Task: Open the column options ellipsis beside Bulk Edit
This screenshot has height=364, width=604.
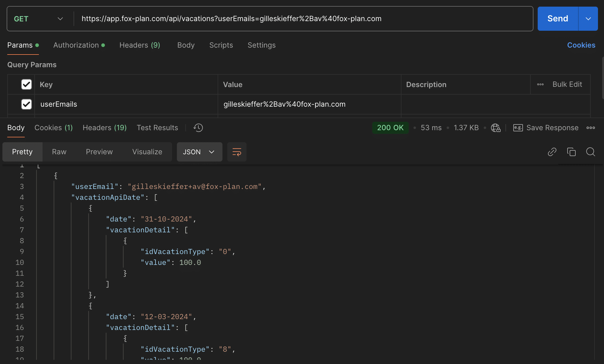Action: click(540, 84)
